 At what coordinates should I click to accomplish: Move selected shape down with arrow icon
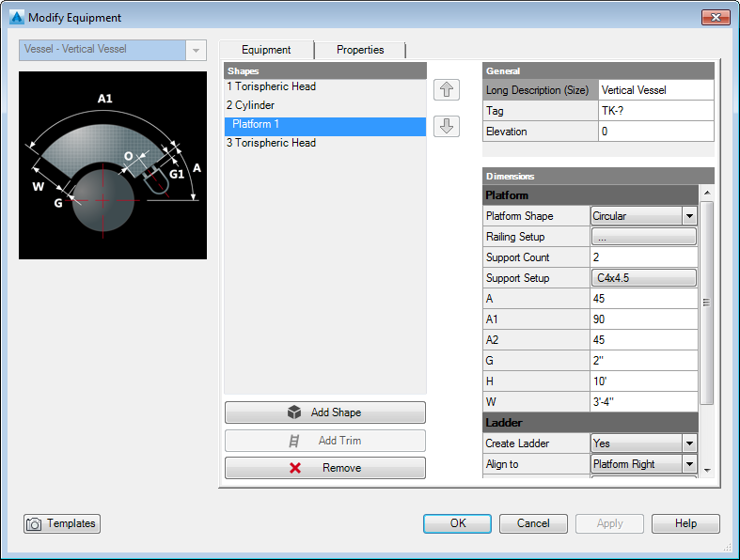447,127
